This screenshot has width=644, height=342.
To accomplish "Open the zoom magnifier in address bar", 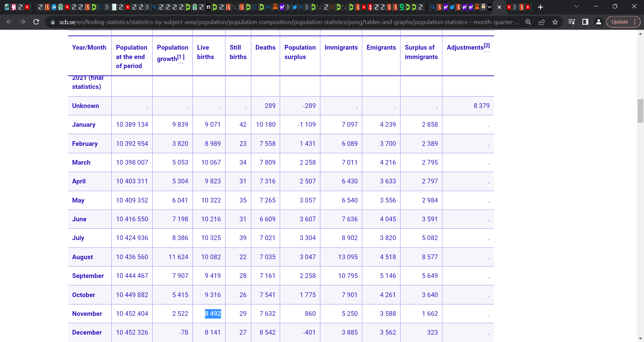I will coord(528,22).
